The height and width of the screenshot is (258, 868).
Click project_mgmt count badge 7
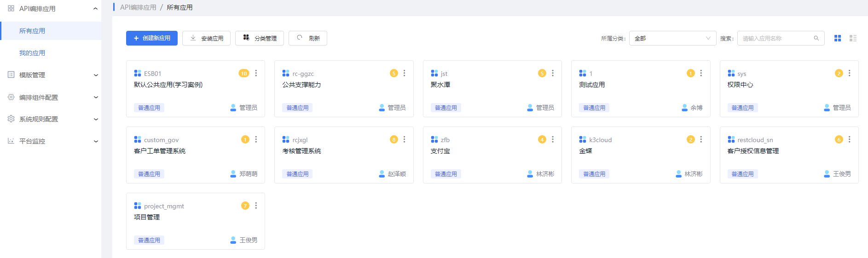(245, 206)
